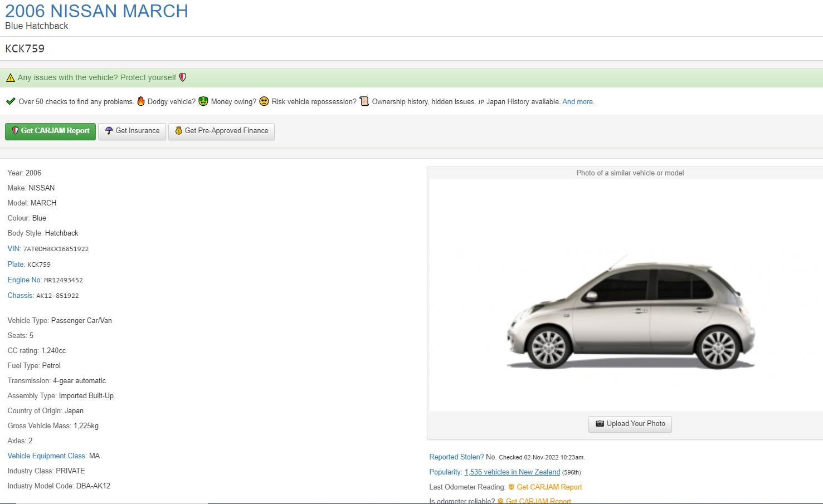This screenshot has height=504, width=823.
Task: Click the 'Transmission: 4-gear automatic' row
Action: pyautogui.click(x=57, y=381)
